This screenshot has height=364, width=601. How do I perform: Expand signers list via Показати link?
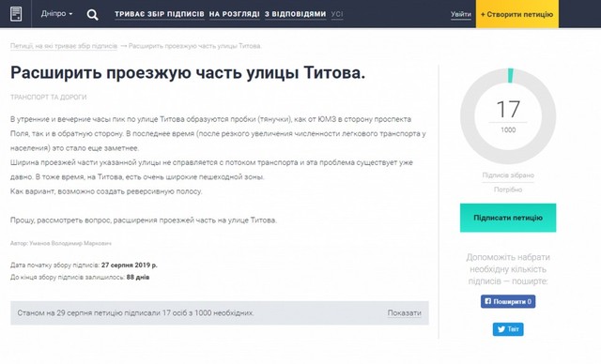pyautogui.click(x=404, y=312)
